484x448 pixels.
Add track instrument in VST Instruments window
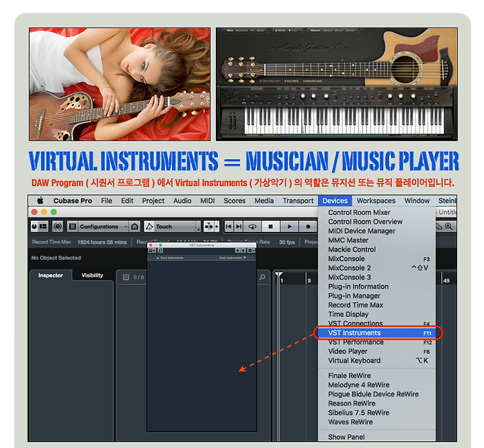(152, 251)
